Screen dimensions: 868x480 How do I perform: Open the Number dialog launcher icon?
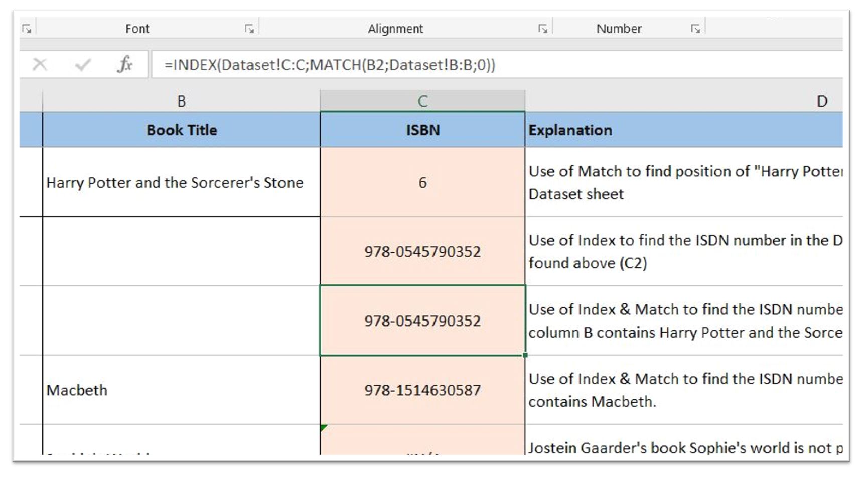click(696, 29)
